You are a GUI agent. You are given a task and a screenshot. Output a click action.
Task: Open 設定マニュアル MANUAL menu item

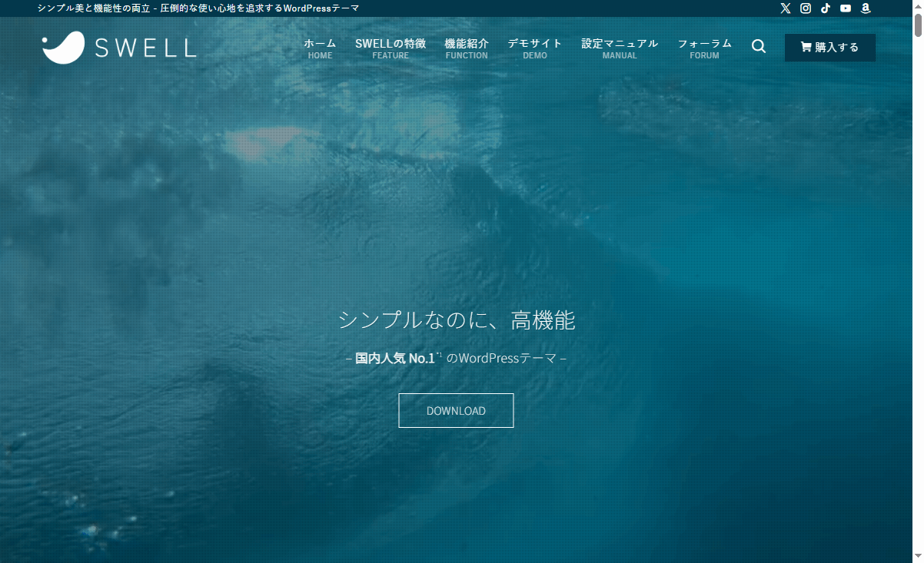[x=620, y=48]
